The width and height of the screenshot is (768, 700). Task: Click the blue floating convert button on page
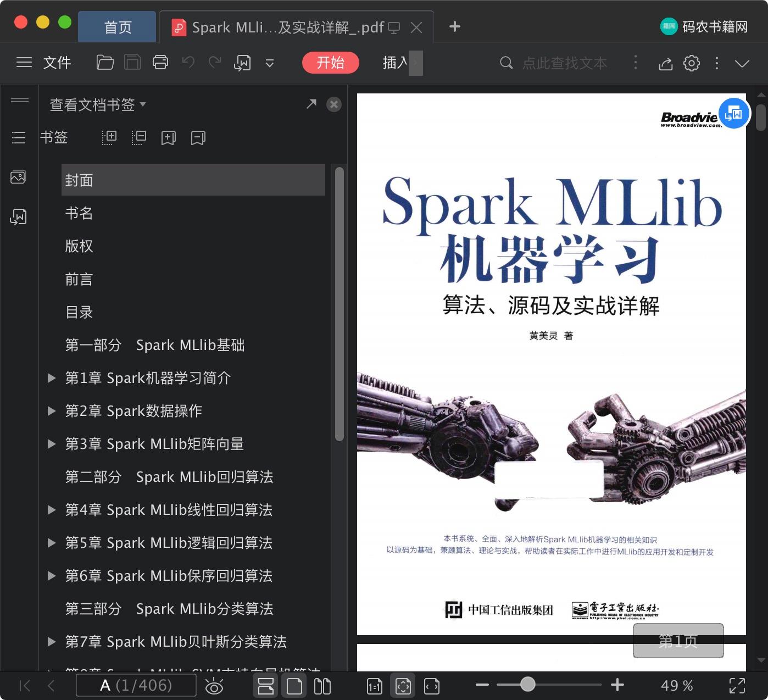[x=734, y=114]
